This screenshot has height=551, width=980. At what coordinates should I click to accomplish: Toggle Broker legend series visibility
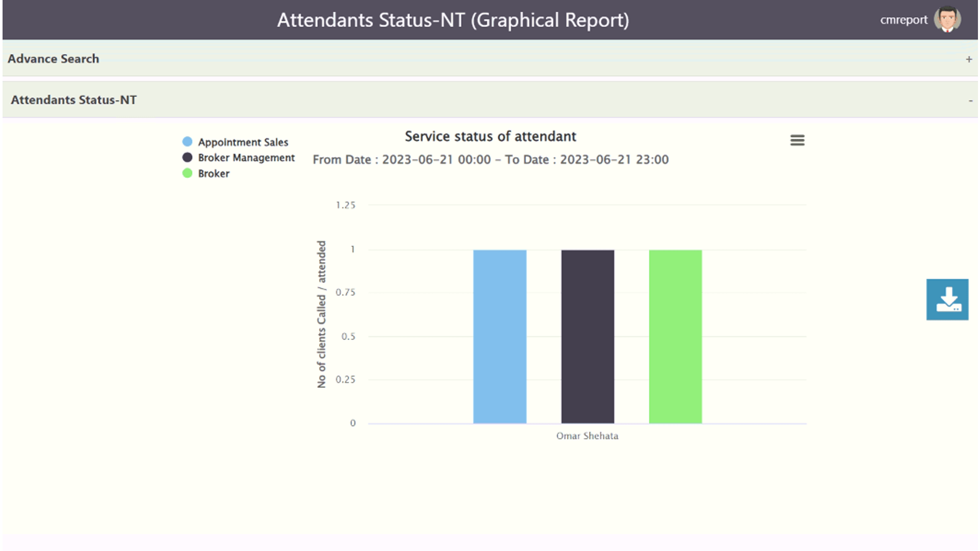[213, 173]
